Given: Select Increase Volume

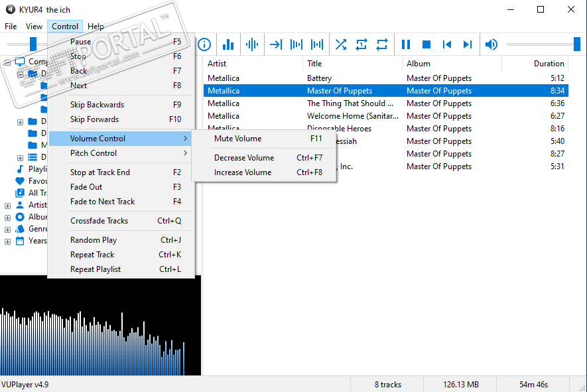Looking at the screenshot, I should click(x=264, y=172).
